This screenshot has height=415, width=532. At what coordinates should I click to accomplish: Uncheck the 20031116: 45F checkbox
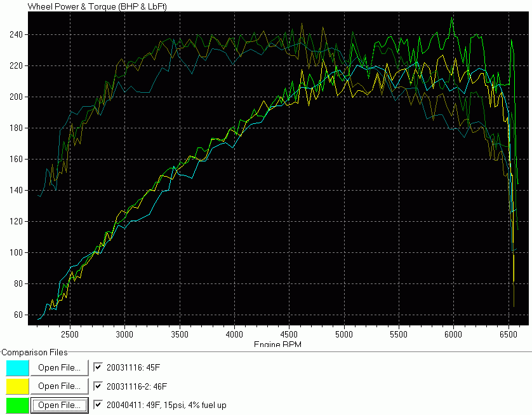pos(98,367)
